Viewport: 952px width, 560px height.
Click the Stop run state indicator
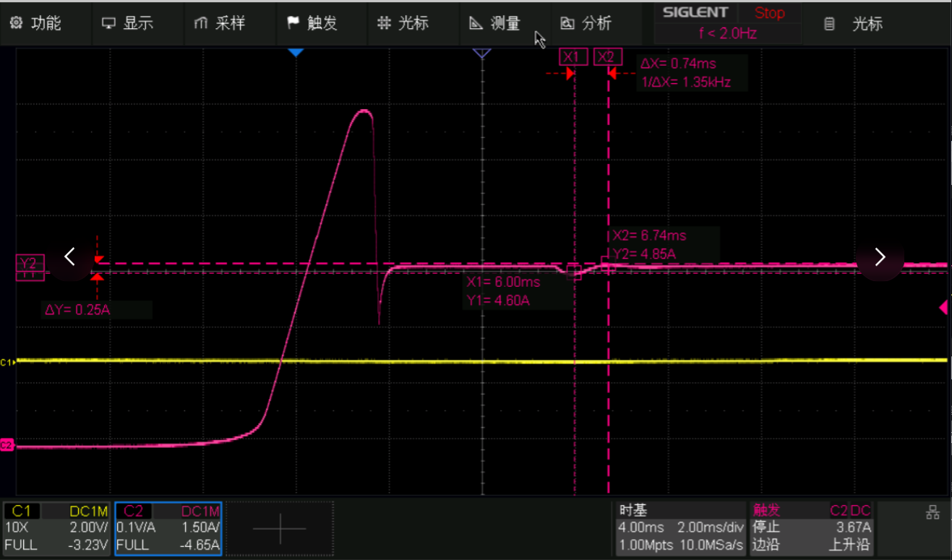tap(769, 13)
